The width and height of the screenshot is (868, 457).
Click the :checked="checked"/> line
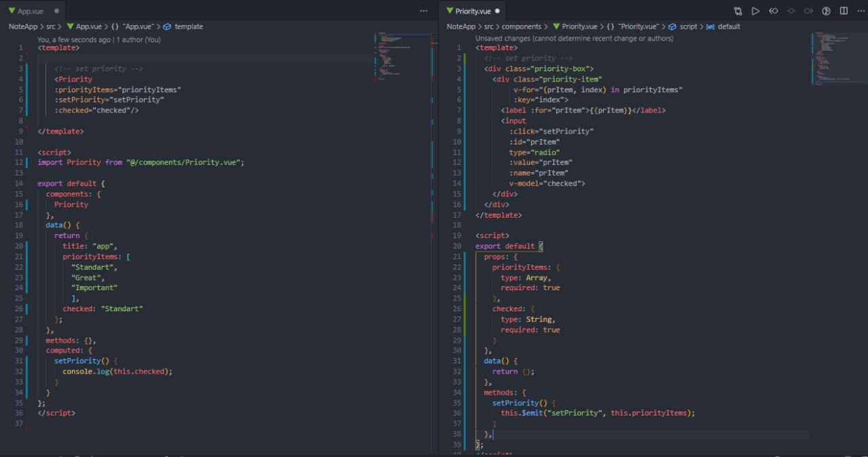[x=96, y=110]
